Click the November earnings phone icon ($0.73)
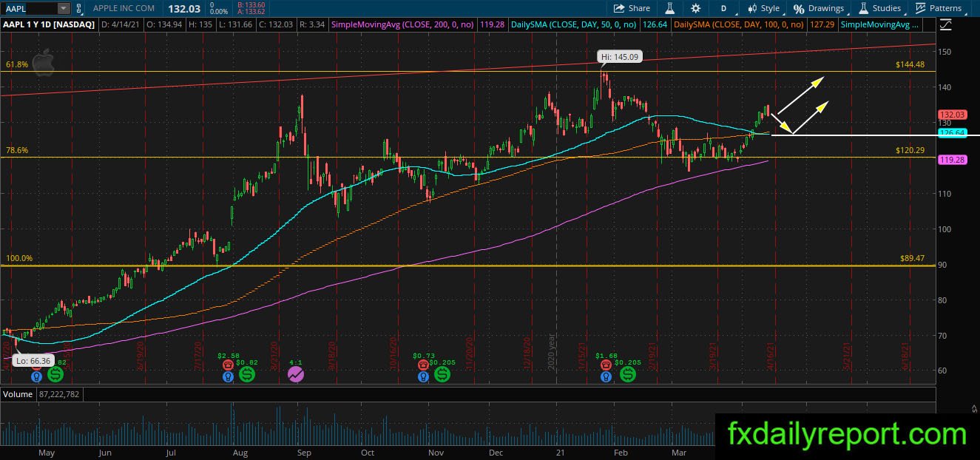This screenshot has width=980, height=460. click(424, 364)
